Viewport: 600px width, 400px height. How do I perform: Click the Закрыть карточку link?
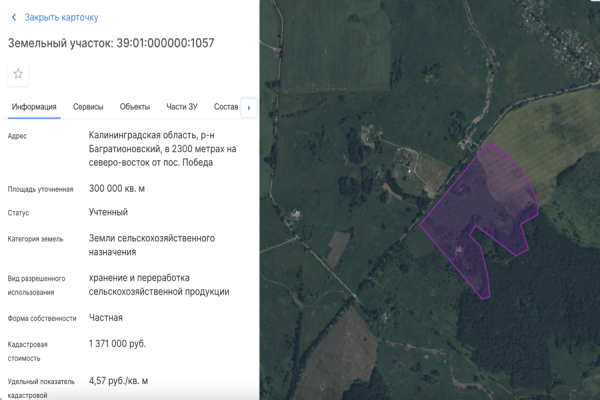pyautogui.click(x=62, y=17)
